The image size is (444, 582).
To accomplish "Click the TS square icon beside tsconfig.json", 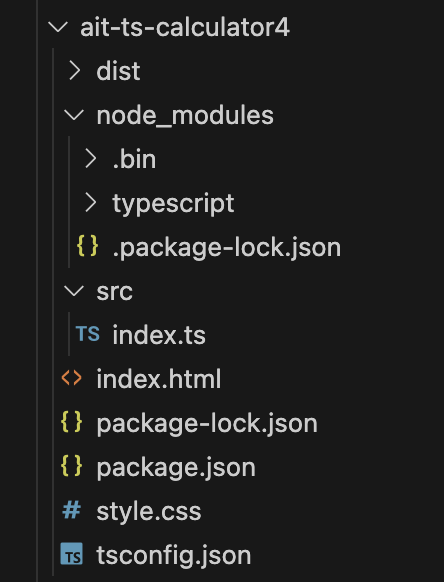I will [72, 553].
